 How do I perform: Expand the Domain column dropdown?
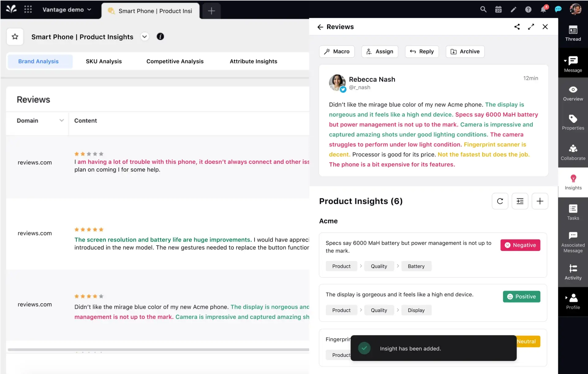pyautogui.click(x=62, y=120)
